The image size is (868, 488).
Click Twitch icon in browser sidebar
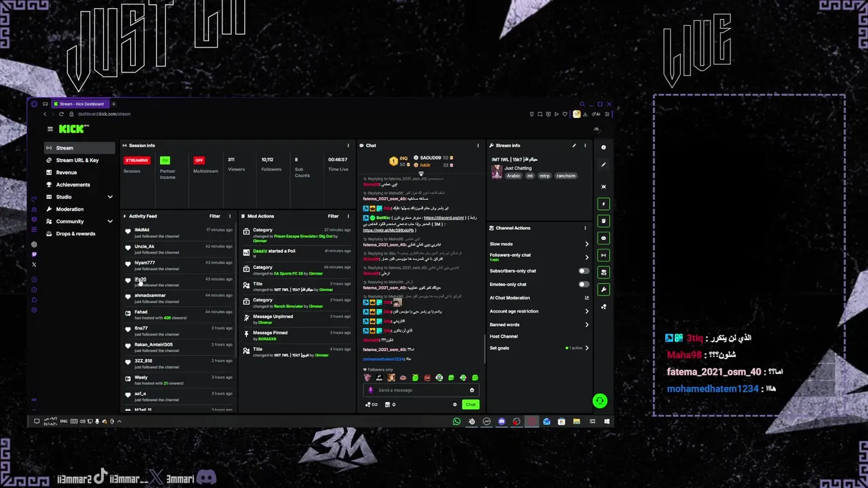pos(35,254)
